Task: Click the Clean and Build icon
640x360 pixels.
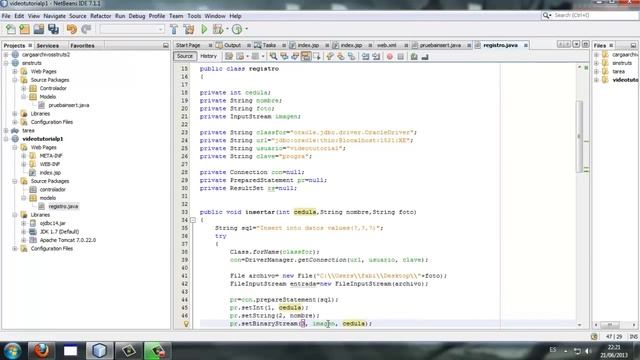Action: click(x=189, y=29)
